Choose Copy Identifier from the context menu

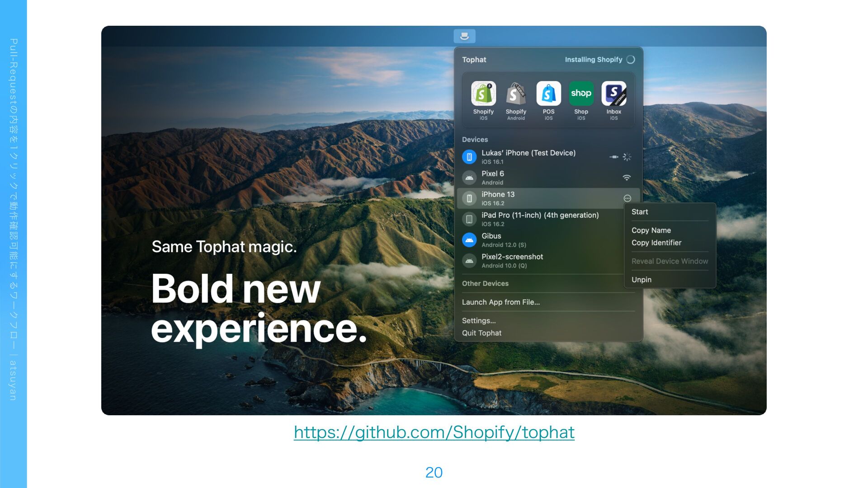point(656,243)
